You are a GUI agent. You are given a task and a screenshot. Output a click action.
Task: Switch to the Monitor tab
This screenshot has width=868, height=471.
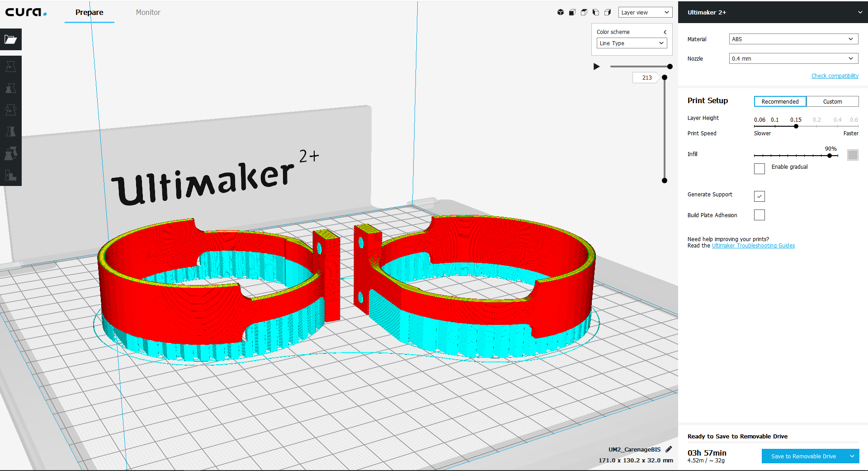(148, 12)
